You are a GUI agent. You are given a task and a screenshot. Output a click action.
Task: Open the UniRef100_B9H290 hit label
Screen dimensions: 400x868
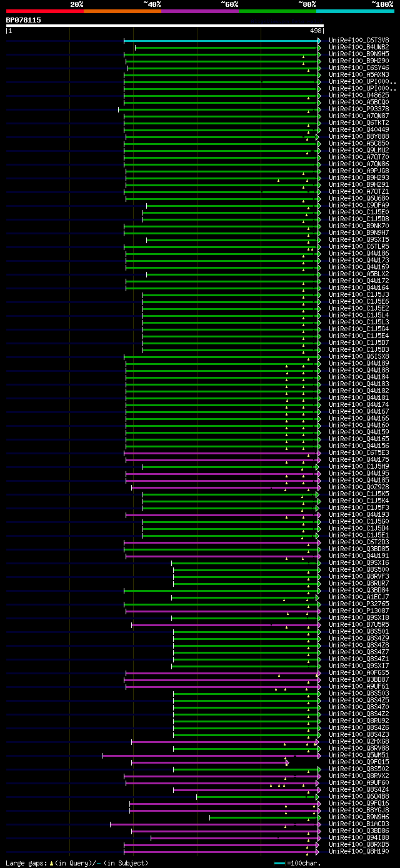359,61
